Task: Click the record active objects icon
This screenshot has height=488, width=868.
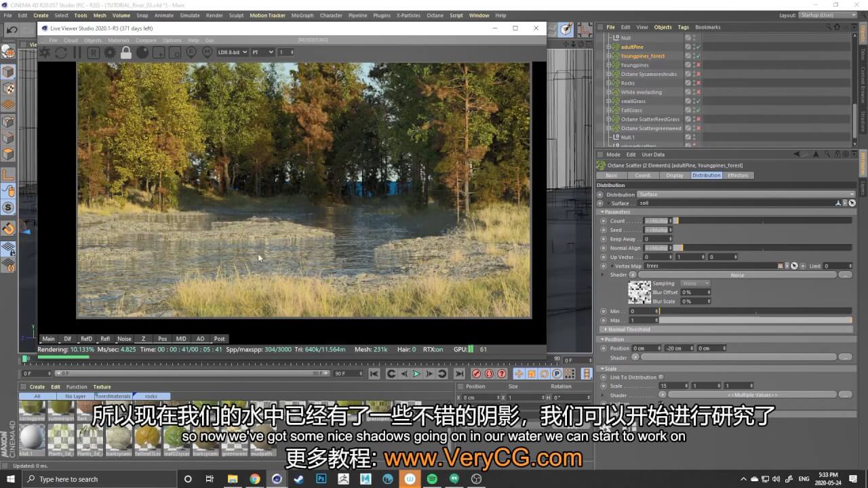Action: (476, 373)
